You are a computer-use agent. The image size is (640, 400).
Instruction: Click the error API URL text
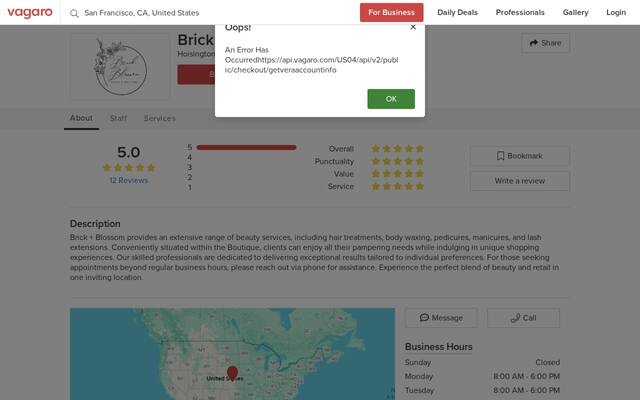(311, 65)
